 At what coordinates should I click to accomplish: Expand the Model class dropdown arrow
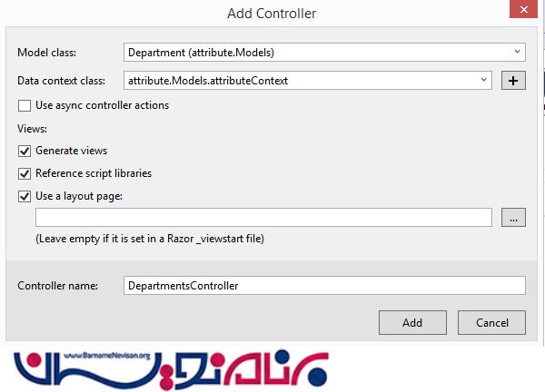coord(517,52)
